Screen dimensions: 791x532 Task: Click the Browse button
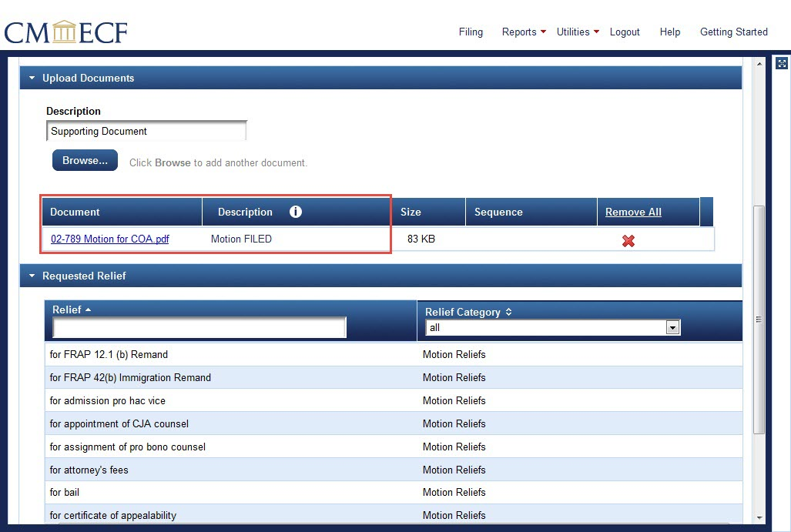pos(85,161)
